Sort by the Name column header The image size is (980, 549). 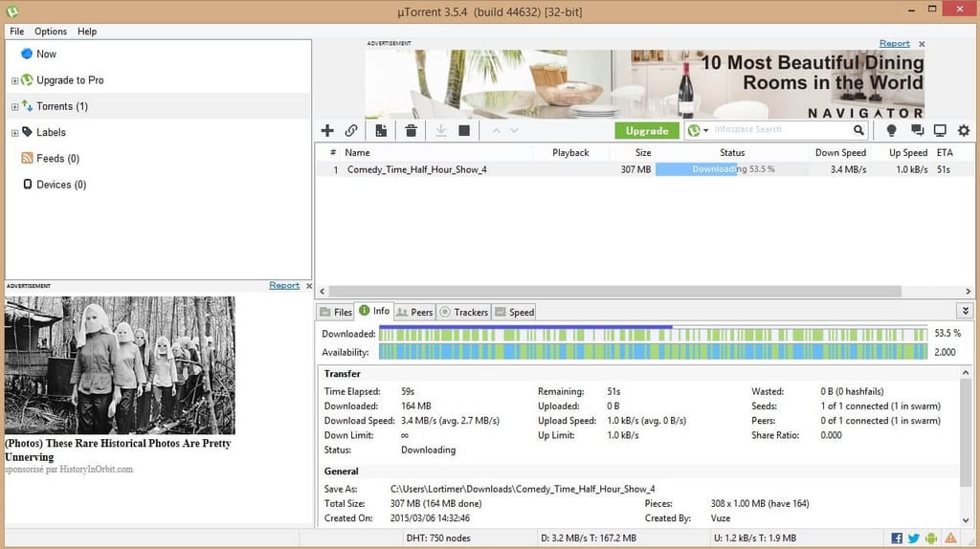(x=357, y=152)
